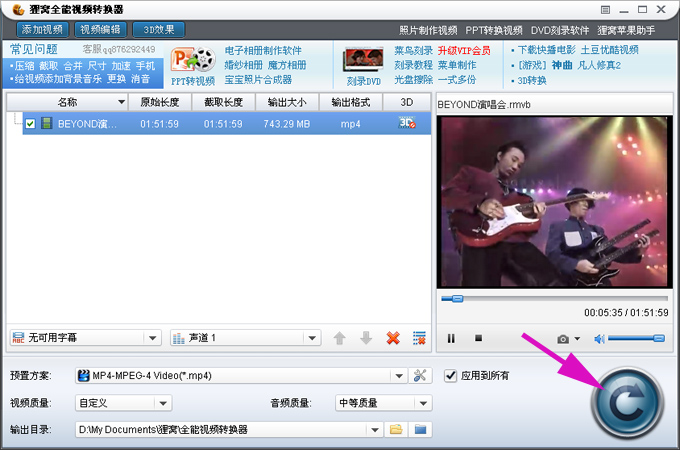
Task: Open preset settings wrench icon
Action: coord(421,376)
